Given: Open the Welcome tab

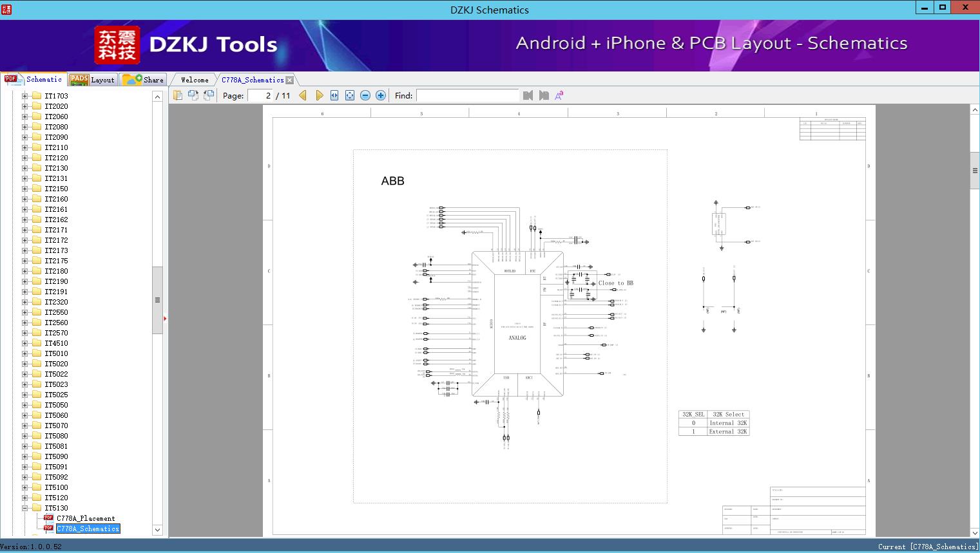Looking at the screenshot, I should pyautogui.click(x=195, y=80).
